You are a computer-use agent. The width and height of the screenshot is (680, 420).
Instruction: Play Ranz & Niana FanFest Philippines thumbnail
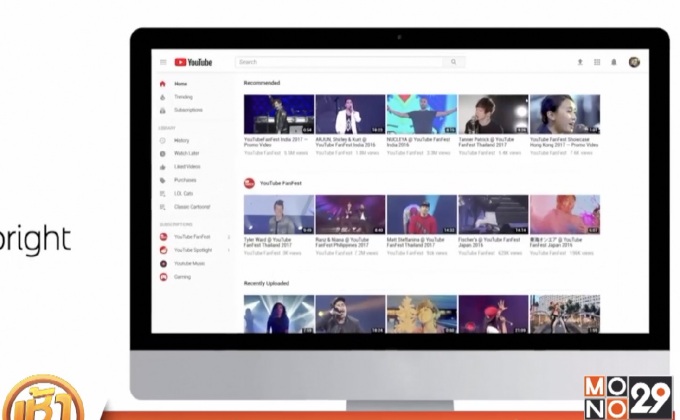(350, 214)
